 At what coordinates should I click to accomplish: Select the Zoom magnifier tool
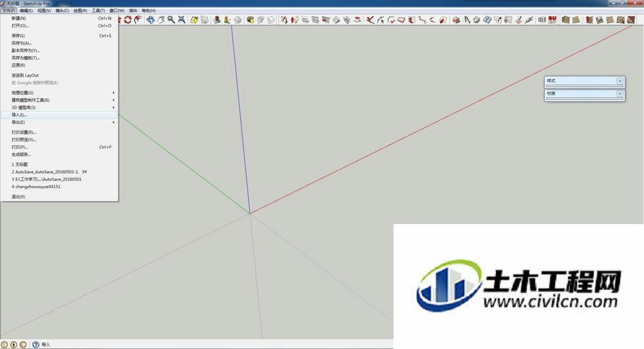coord(171,20)
